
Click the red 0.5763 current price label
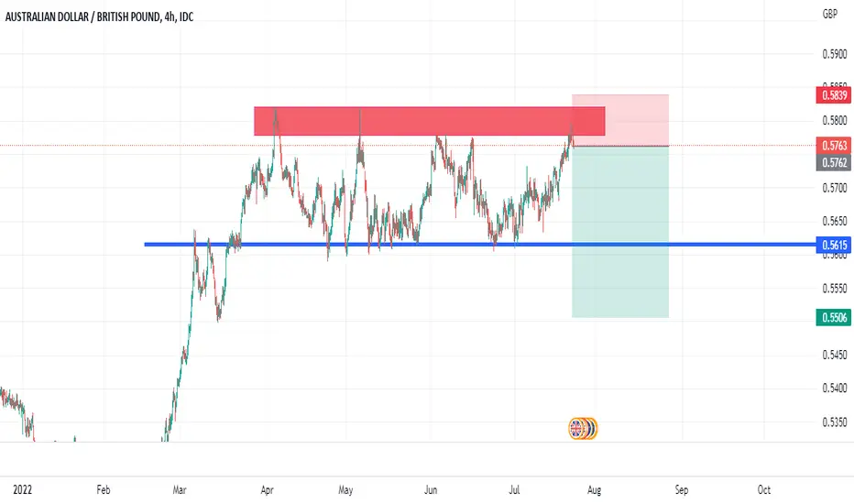coord(834,146)
